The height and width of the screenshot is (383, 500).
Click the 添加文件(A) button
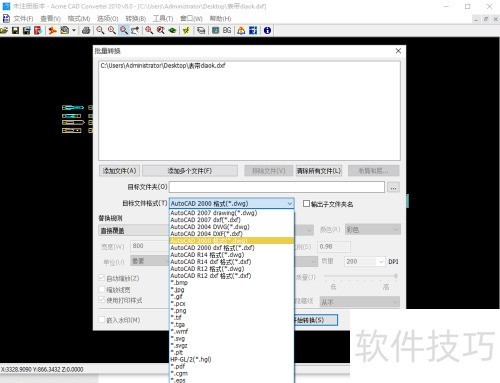[119, 171]
